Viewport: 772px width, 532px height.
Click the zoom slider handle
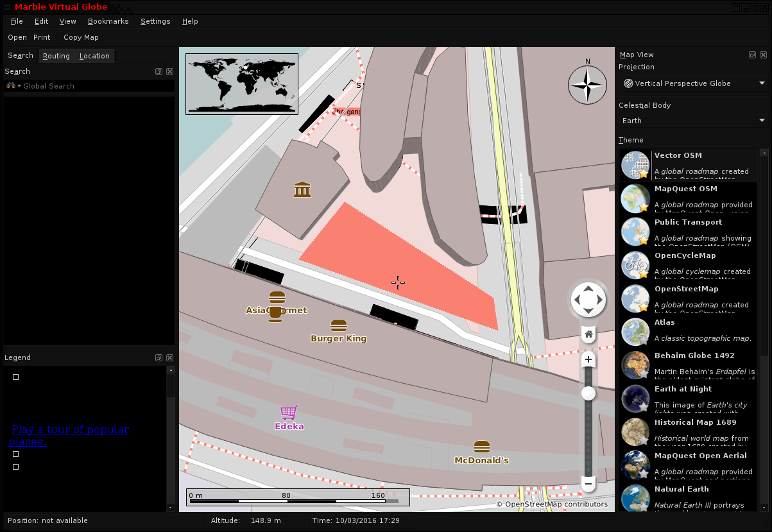tap(588, 393)
